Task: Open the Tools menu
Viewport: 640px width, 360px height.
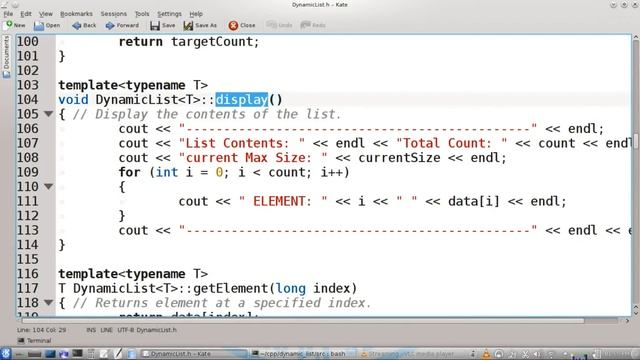Action: tap(142, 14)
